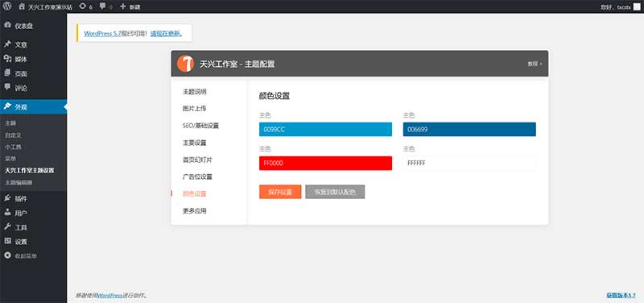Viewport: 644px width, 303px height.
Task: Click the 颜色设置 heading
Action: point(275,96)
